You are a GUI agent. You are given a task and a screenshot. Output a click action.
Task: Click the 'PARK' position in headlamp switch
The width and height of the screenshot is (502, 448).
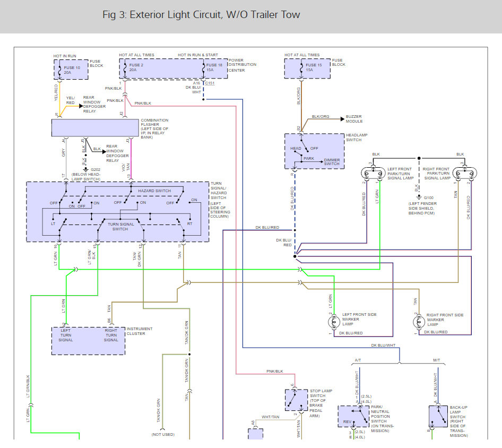[309, 158]
